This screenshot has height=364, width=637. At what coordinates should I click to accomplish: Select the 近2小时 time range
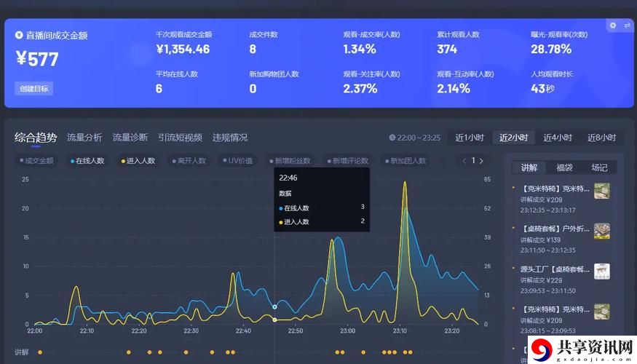(513, 138)
